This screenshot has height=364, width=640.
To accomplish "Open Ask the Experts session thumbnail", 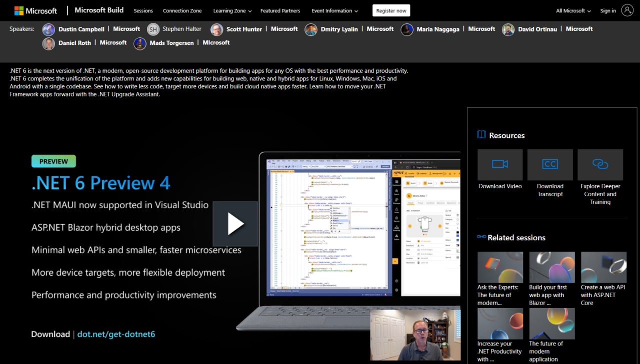I will coord(500,267).
